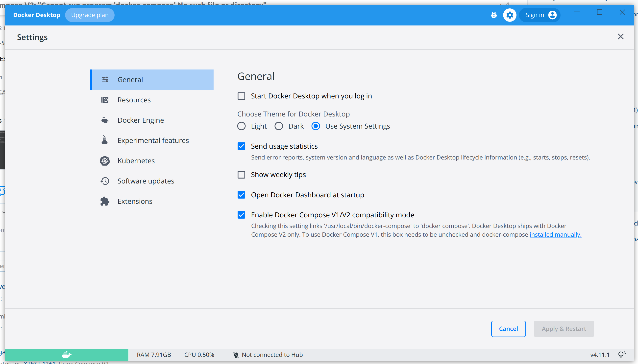Click the settings gear icon
This screenshot has height=364, width=638.
click(x=509, y=15)
